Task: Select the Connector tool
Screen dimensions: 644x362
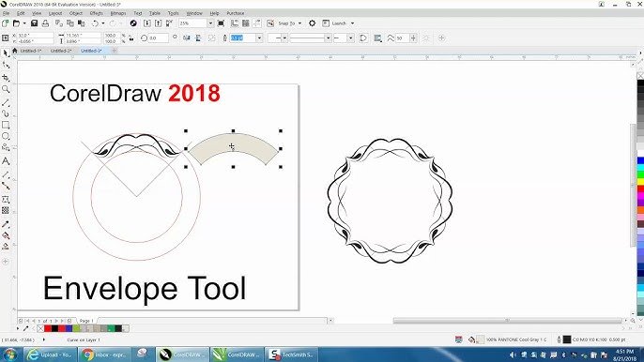Action: coord(6,186)
